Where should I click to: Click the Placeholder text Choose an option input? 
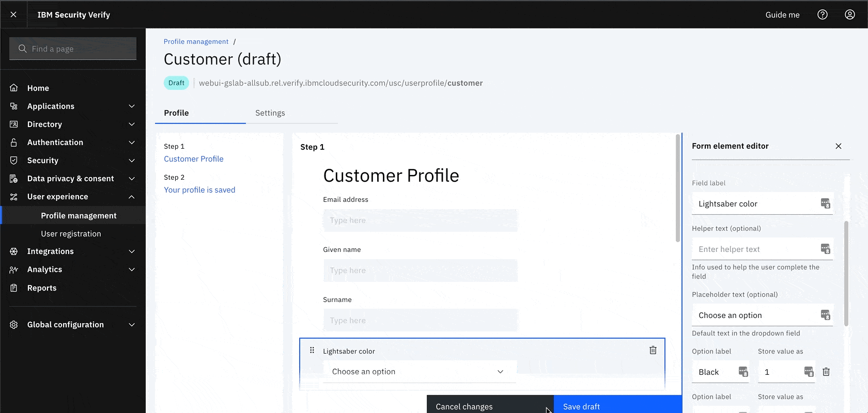[762, 315]
